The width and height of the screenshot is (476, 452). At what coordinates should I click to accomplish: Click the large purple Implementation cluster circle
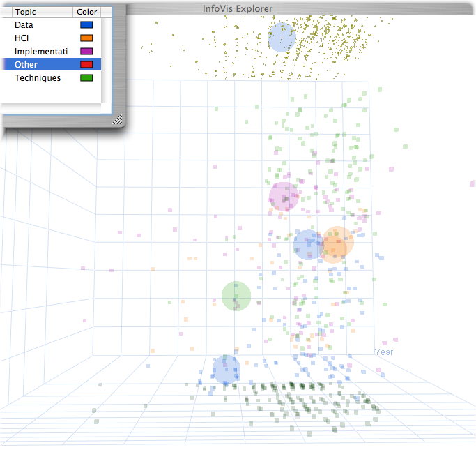pyautogui.click(x=284, y=197)
